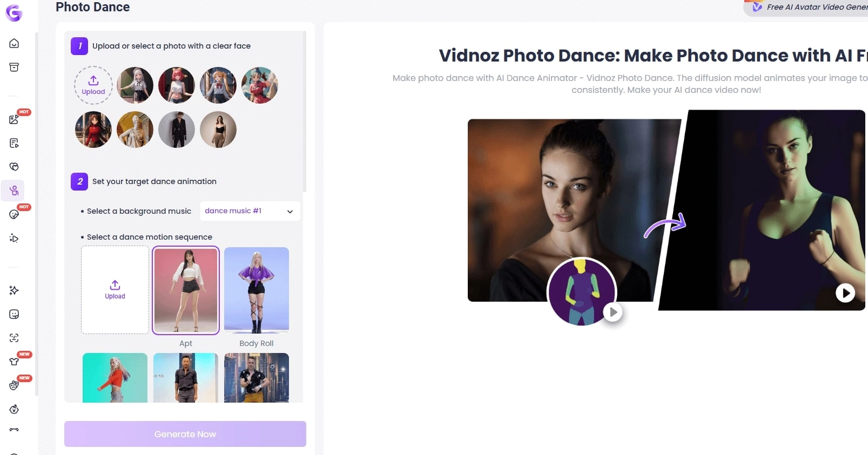Open the image-to-video sidebar icon
Viewport: 868px width, 455px height.
[14, 119]
